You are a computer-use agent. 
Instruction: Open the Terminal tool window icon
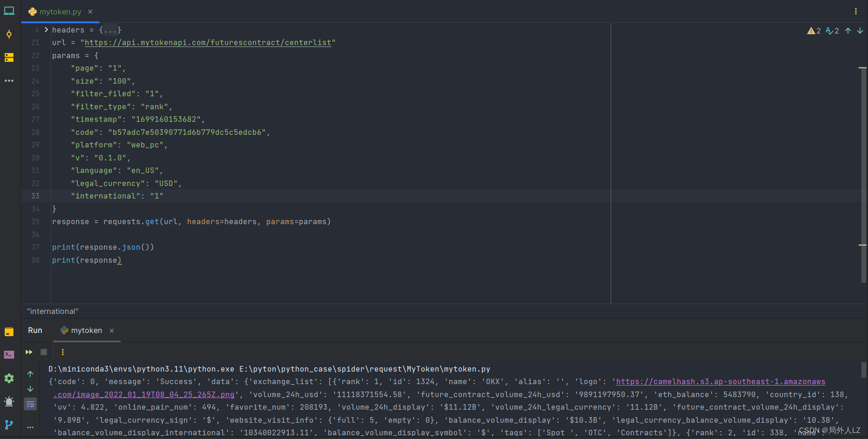point(9,355)
